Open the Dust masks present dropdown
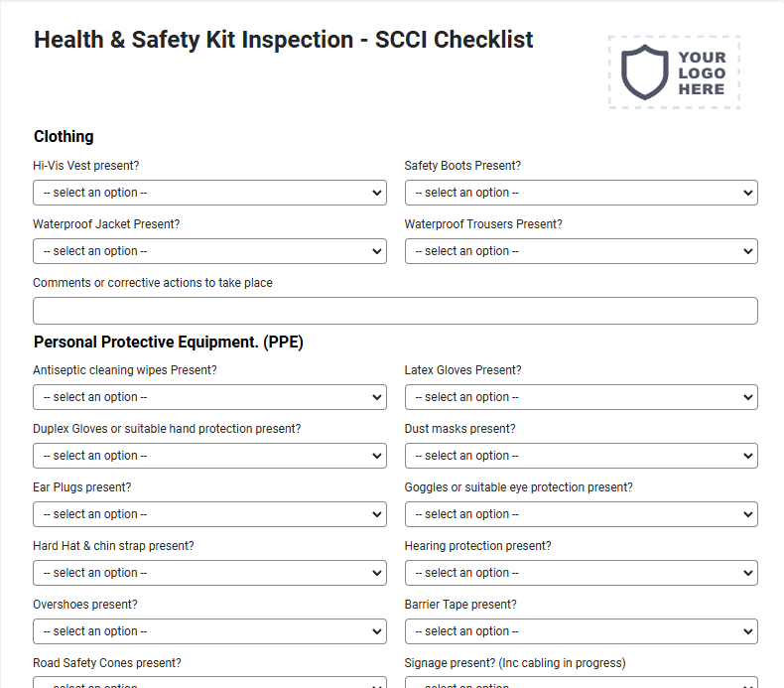 click(x=581, y=456)
